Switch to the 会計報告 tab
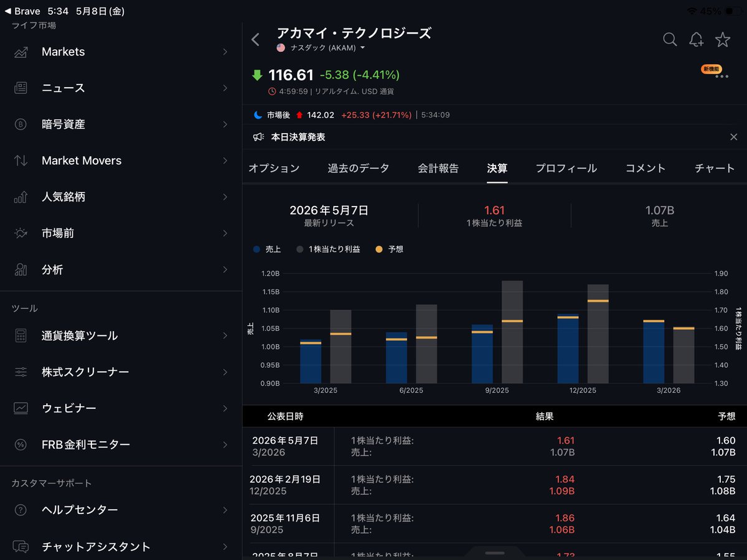Image resolution: width=747 pixels, height=560 pixels. 438,168
